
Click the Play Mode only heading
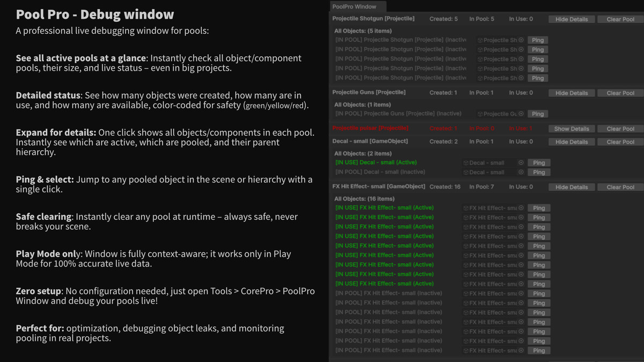tap(48, 254)
